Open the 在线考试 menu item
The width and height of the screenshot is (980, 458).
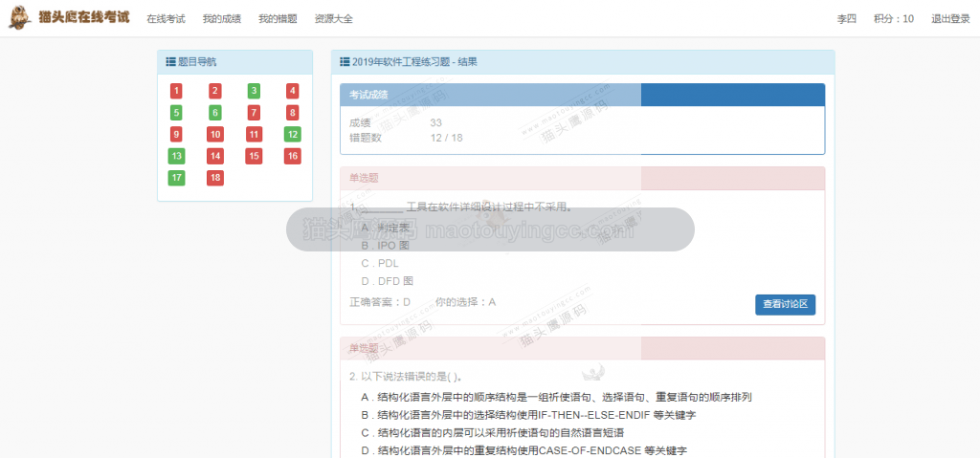[x=166, y=19]
